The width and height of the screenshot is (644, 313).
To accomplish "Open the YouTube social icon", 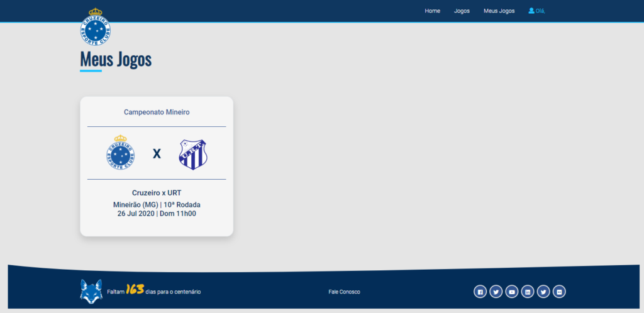I will [x=512, y=292].
